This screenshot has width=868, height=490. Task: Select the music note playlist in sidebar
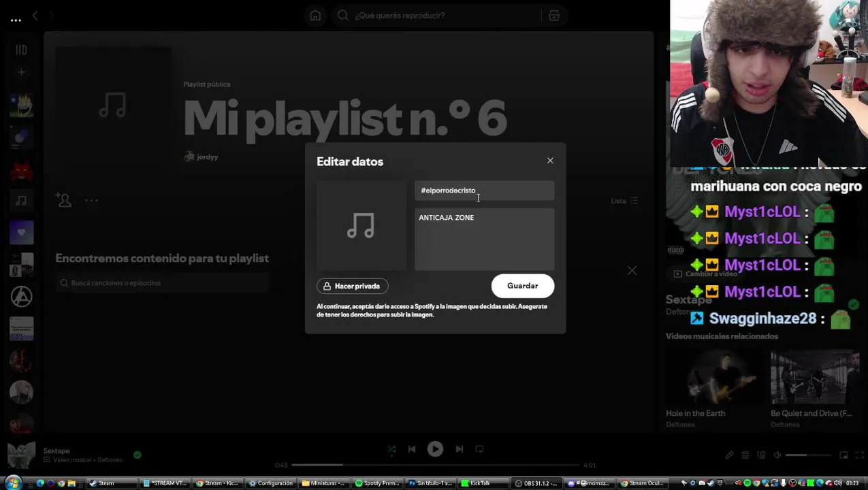click(x=21, y=201)
